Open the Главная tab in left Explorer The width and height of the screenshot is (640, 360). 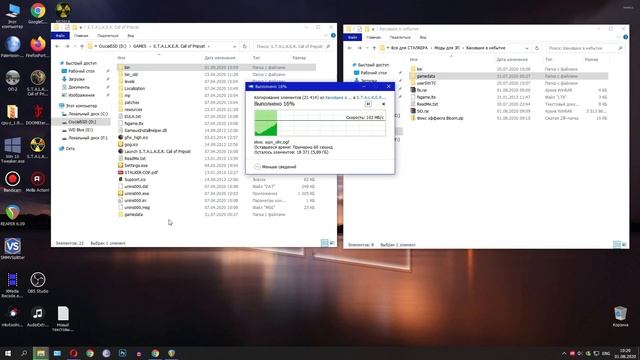[x=81, y=36]
